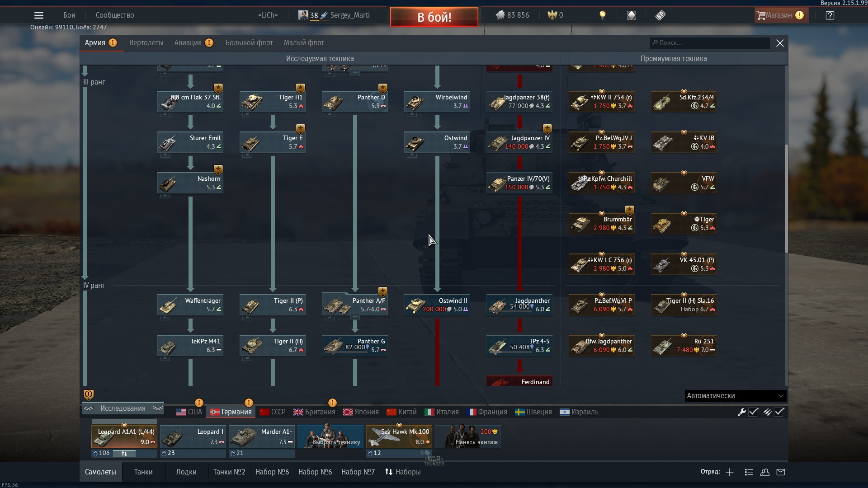Screen dimensions: 868x488
Task: Click the golden eagles balance icon
Action: pyautogui.click(x=552, y=15)
